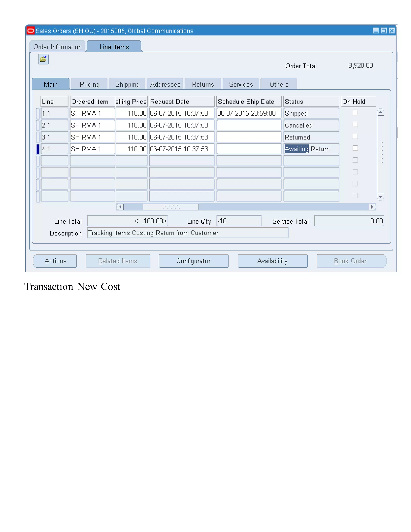
Task: Check On Hold for line 3.1
Action: pos(355,136)
